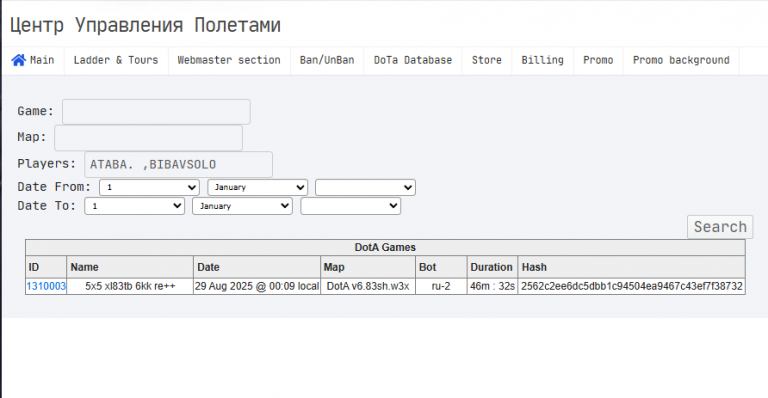Click the Players input field

(x=178, y=164)
